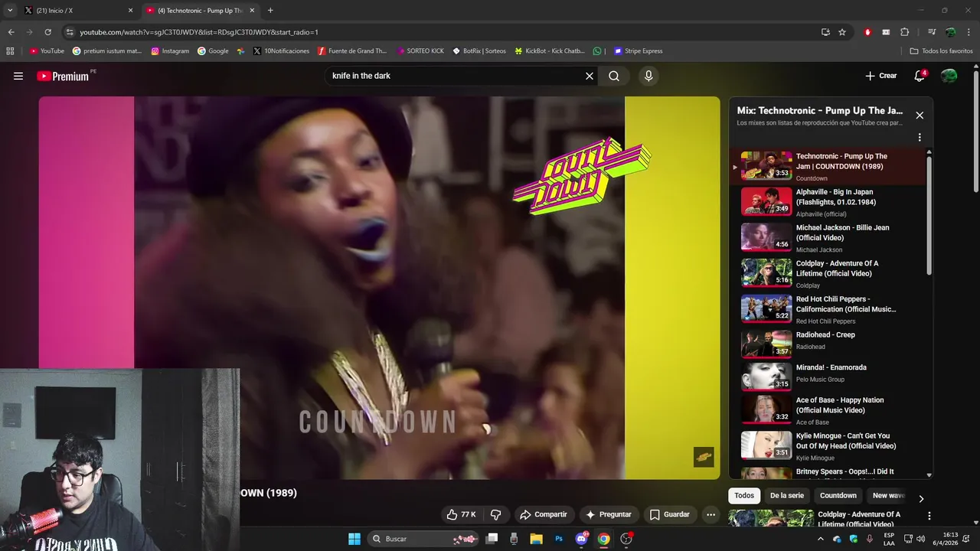Bookmark this page with the star icon
The image size is (980, 551).
point(842,32)
